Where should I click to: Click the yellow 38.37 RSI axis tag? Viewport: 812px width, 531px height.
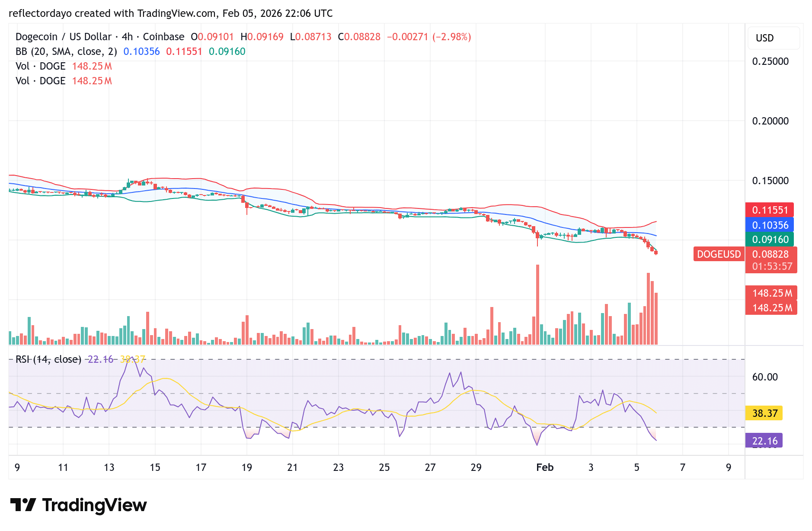(x=764, y=413)
